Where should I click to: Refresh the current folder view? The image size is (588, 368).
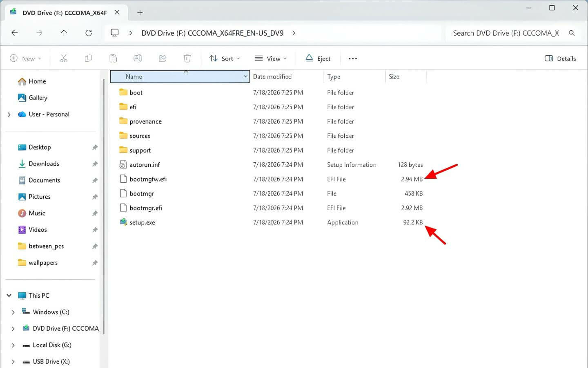pyautogui.click(x=89, y=33)
